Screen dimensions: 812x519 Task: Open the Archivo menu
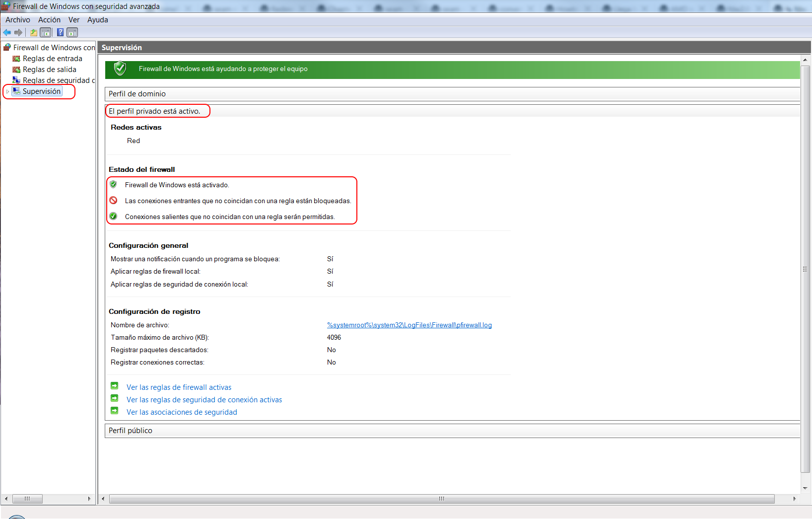pos(18,20)
